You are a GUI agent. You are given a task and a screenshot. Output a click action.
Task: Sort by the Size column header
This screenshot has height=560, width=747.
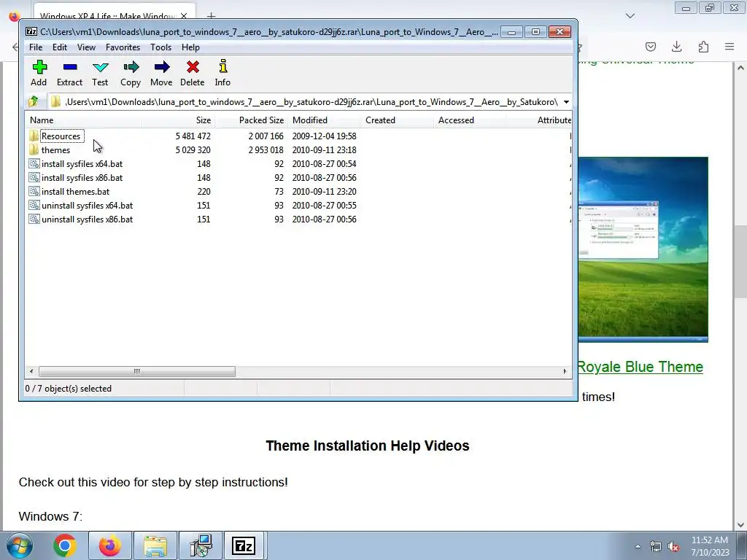pos(178,120)
